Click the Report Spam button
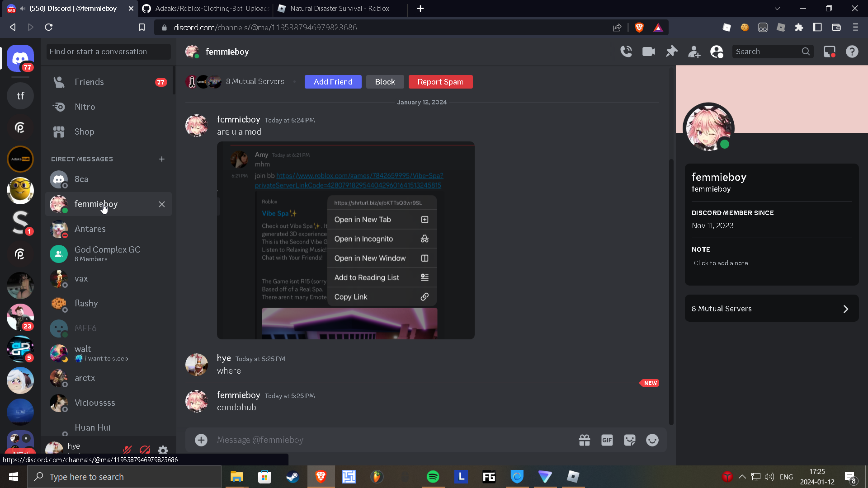 [x=440, y=82]
